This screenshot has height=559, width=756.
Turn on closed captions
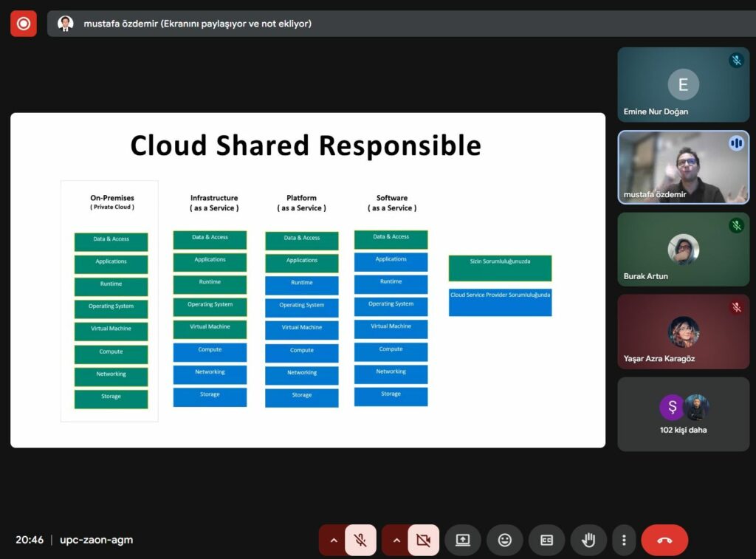pyautogui.click(x=547, y=540)
